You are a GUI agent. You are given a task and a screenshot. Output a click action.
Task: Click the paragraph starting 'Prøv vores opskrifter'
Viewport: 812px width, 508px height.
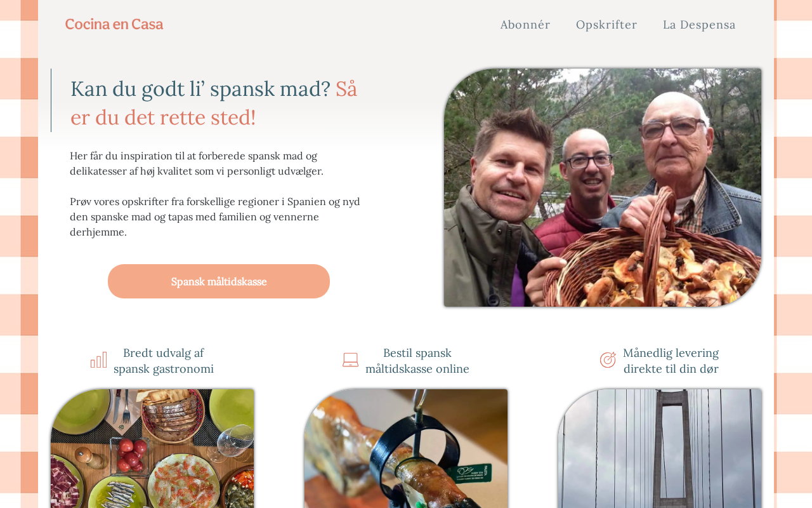coord(215,217)
